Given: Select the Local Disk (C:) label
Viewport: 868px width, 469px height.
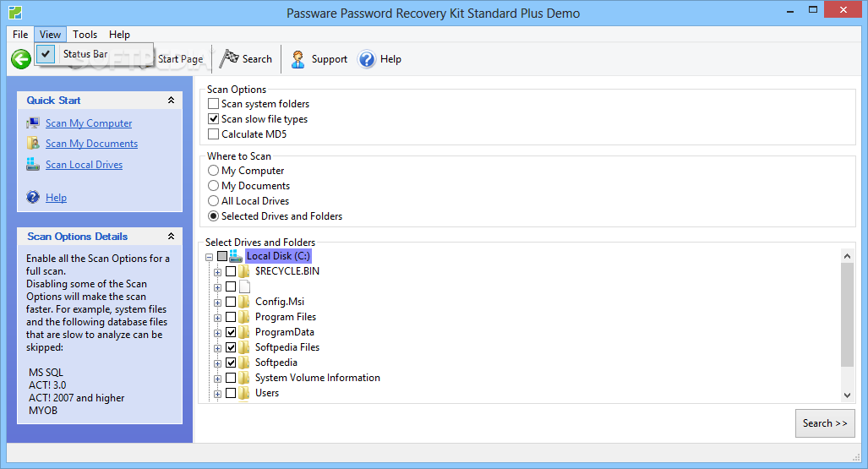Looking at the screenshot, I should click(278, 256).
